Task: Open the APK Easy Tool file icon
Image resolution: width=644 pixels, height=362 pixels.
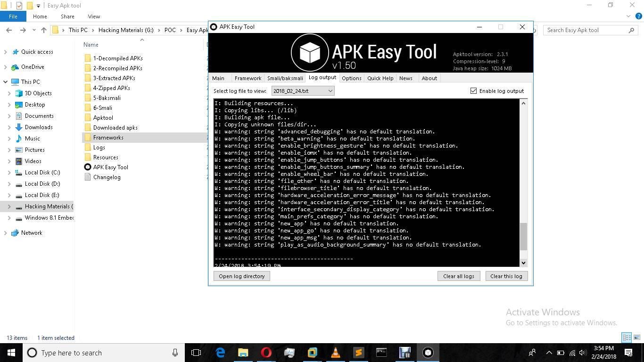Action: pos(87,167)
